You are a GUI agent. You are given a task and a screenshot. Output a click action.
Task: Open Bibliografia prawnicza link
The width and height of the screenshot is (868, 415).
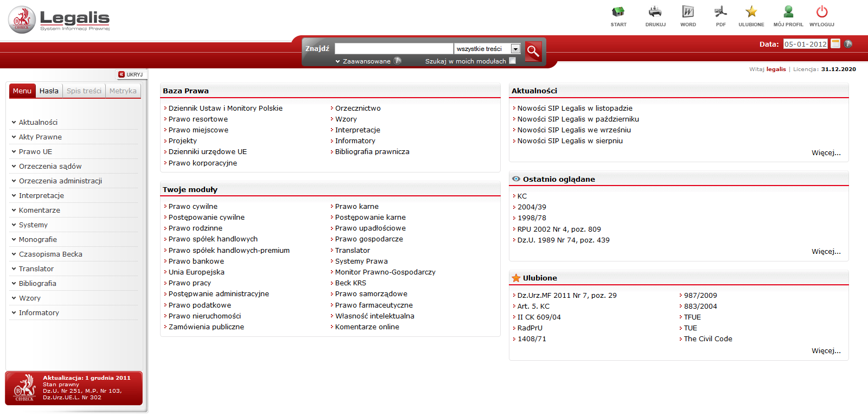[372, 152]
